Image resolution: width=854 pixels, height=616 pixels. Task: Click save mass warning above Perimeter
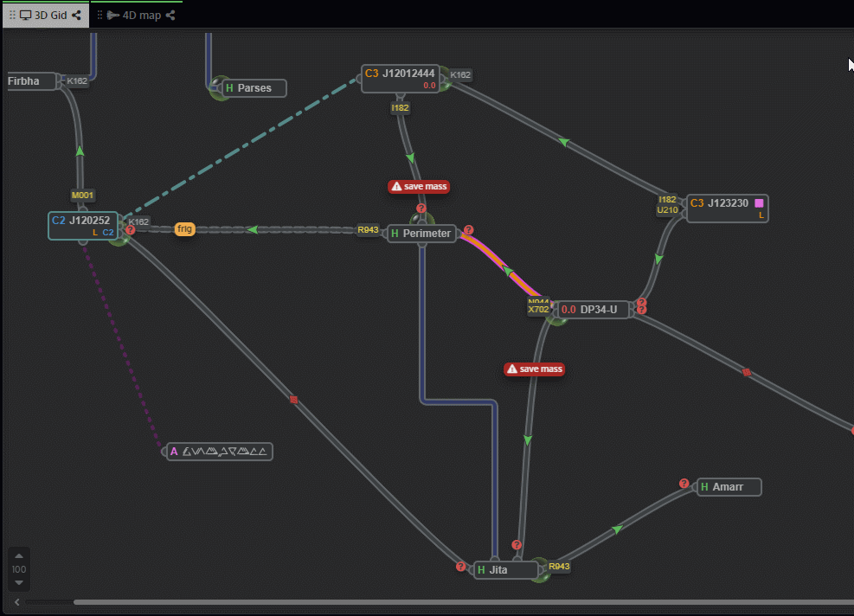click(x=419, y=187)
